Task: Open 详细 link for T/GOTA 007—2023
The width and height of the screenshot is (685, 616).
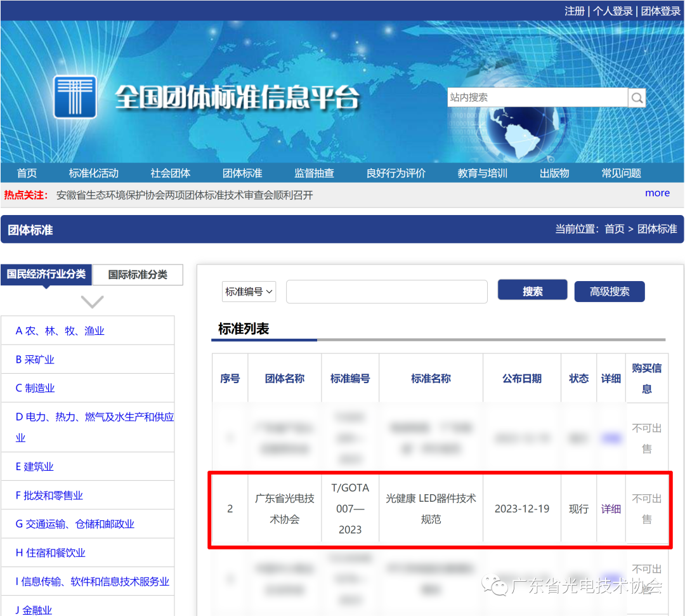Action: (x=611, y=509)
